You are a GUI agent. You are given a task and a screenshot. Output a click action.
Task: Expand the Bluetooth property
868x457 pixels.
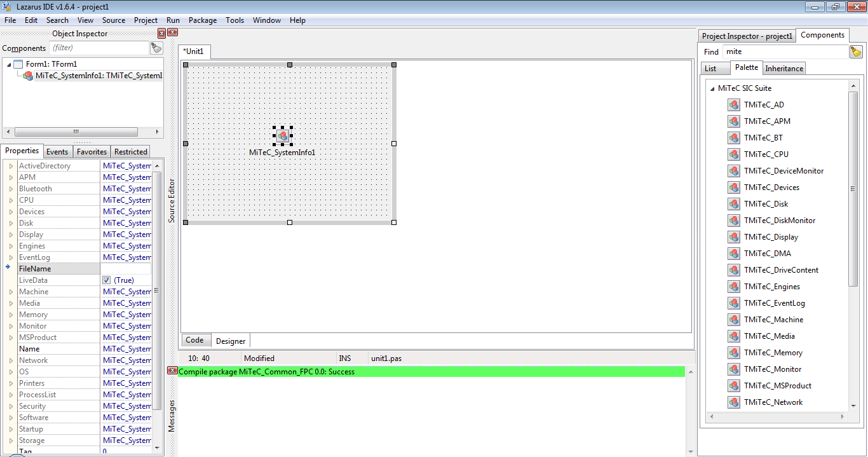[11, 189]
